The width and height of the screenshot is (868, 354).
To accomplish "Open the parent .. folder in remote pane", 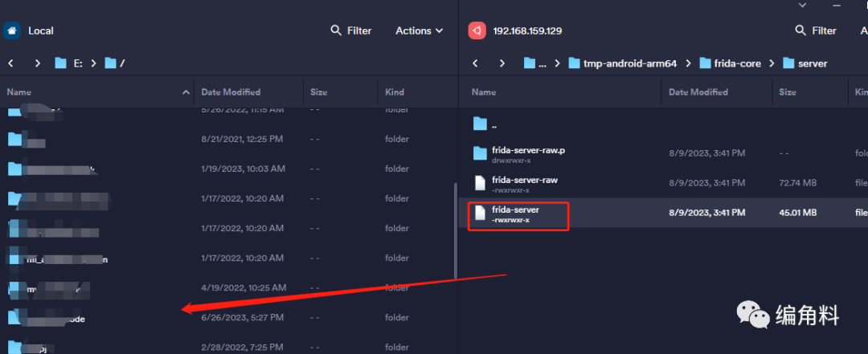I will click(663, 124).
